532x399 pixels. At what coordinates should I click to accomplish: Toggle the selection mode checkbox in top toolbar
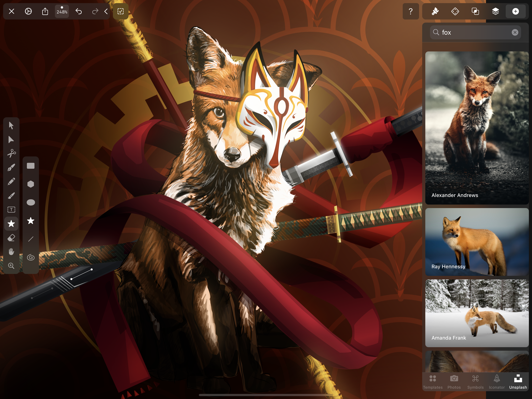pos(121,11)
